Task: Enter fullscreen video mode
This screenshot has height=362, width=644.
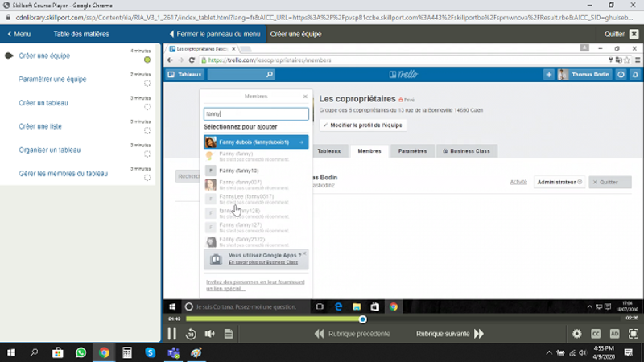Action: tap(634, 334)
